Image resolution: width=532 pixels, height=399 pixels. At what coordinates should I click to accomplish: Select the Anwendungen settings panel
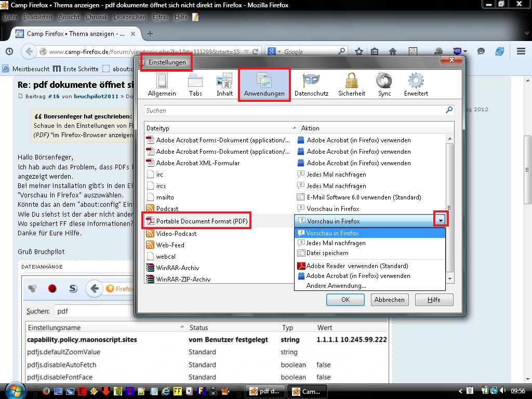[x=264, y=85]
